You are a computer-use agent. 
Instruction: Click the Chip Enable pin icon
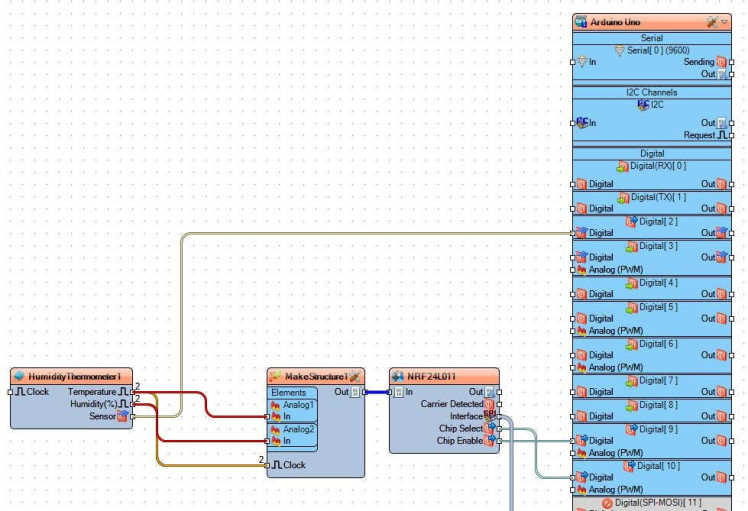point(490,440)
